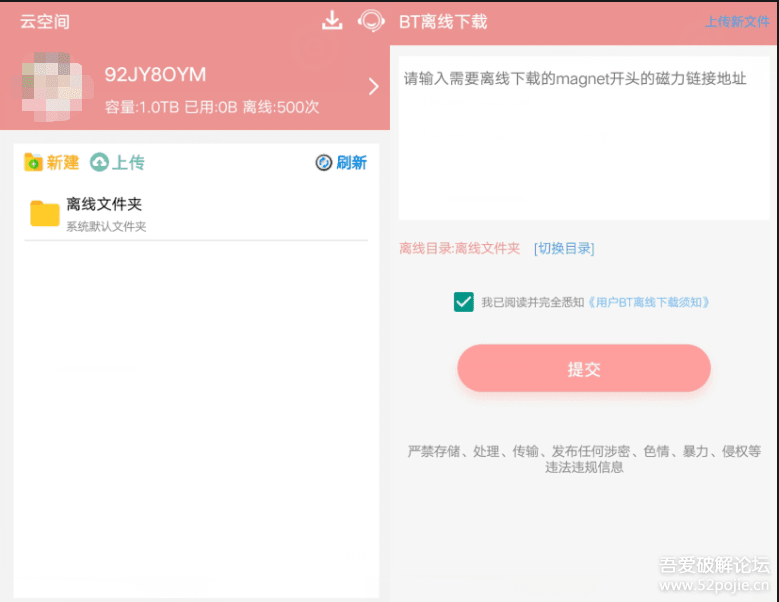This screenshot has height=602, width=779.
Task: Click username 92JY8OYM
Action: [x=155, y=75]
